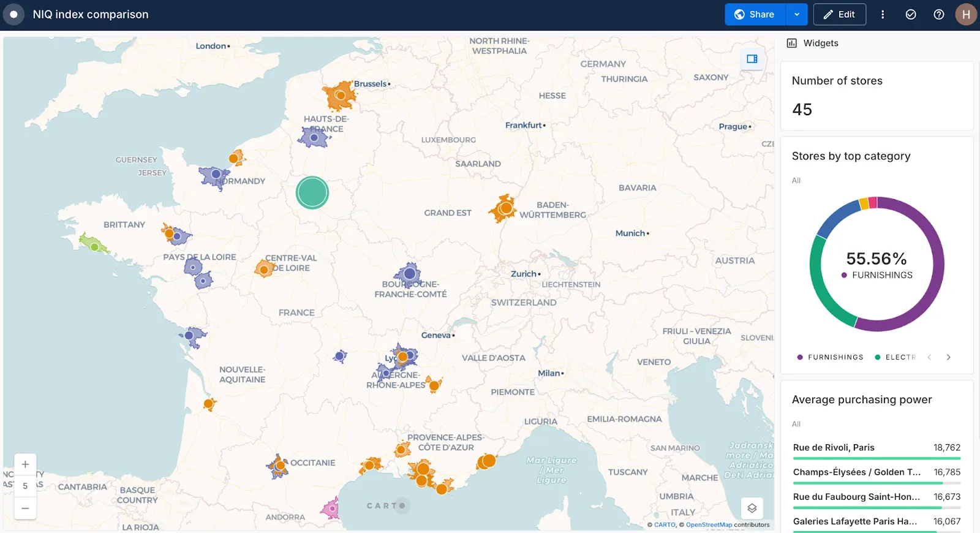Expand the Share dropdown arrow
The height and width of the screenshot is (533, 980).
pyautogui.click(x=797, y=14)
